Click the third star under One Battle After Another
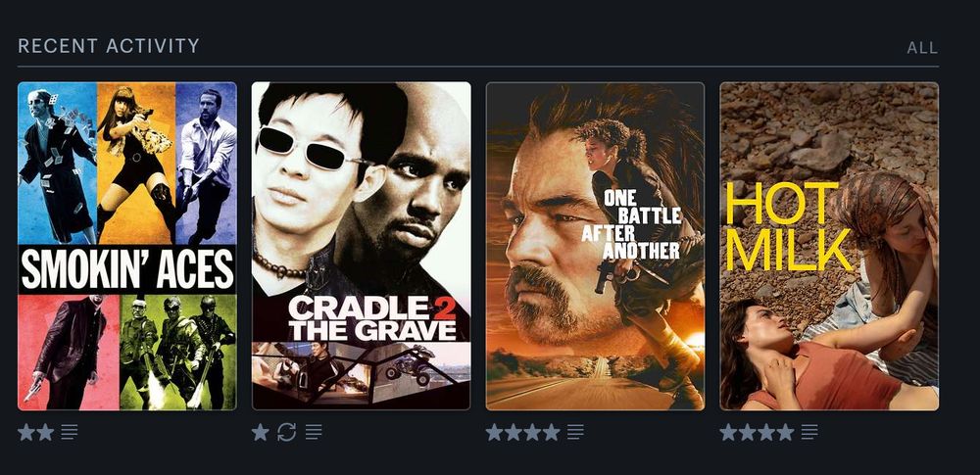 (x=532, y=432)
